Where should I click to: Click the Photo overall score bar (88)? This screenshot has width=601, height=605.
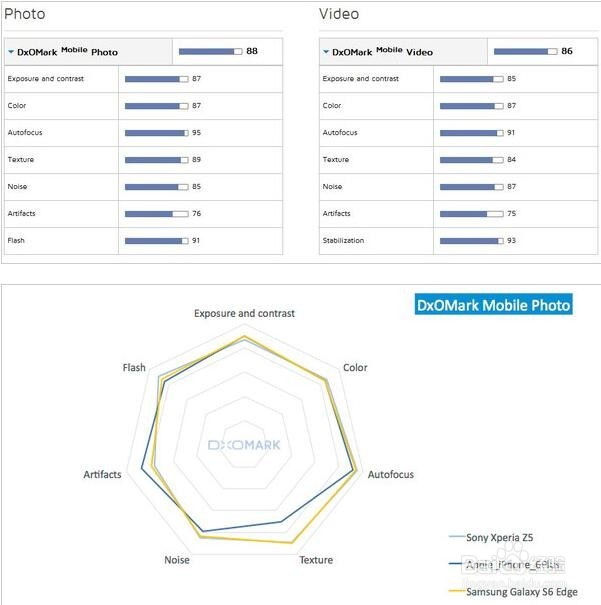point(210,51)
